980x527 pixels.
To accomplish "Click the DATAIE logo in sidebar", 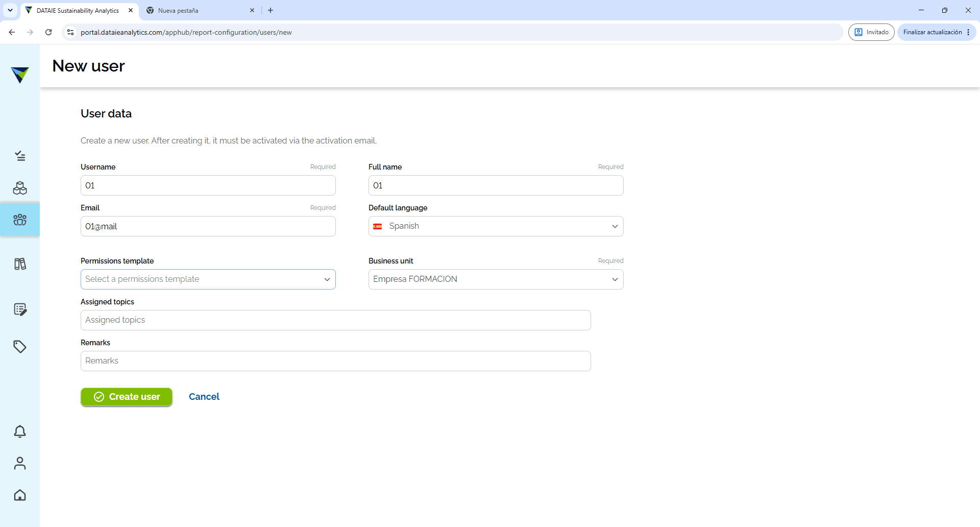I will pyautogui.click(x=20, y=75).
